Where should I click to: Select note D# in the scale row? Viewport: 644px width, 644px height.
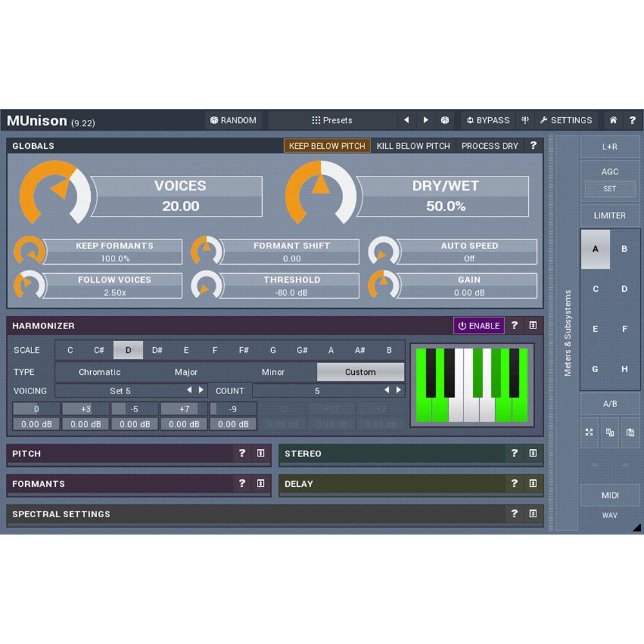click(157, 350)
